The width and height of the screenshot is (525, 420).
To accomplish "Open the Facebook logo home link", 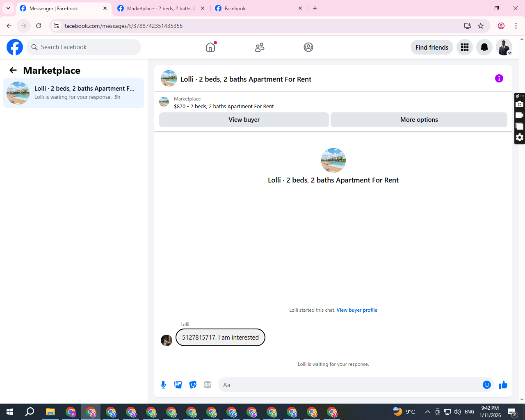I will point(15,47).
